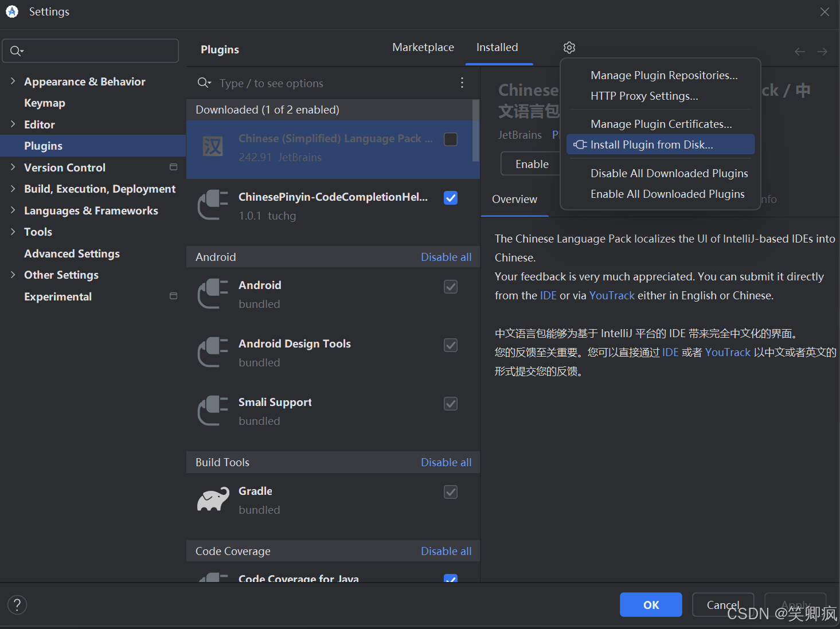Click the 'Smali Support' plugin name

point(275,403)
